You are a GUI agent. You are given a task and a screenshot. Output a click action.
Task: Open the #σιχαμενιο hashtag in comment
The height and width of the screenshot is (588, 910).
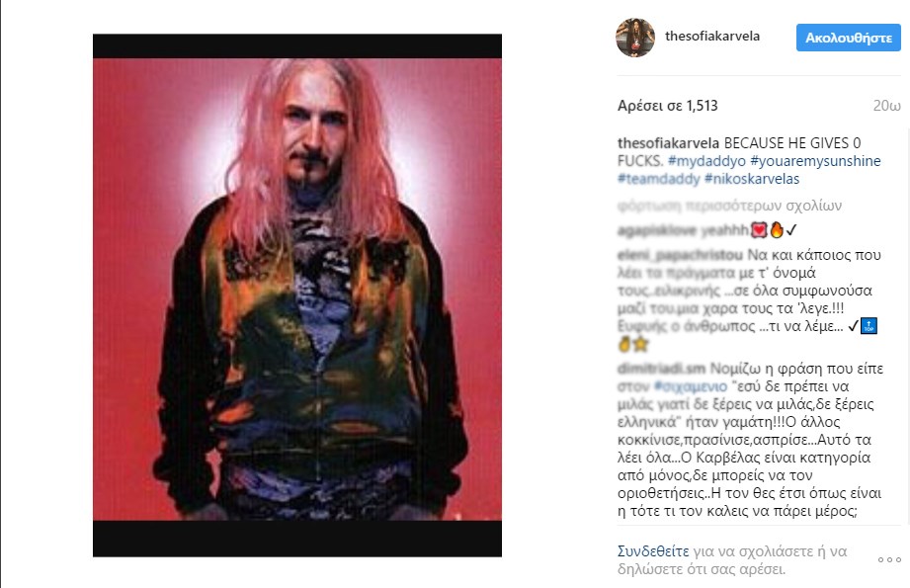(x=690, y=386)
